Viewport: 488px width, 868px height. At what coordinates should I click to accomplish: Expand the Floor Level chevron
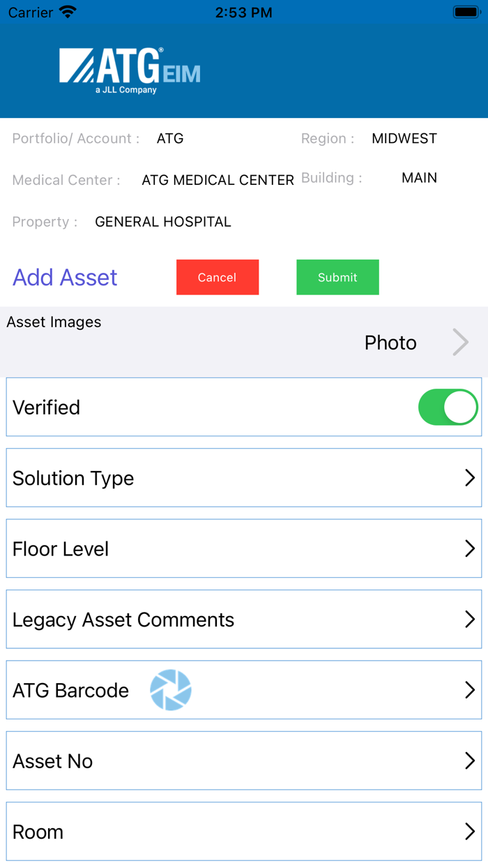coord(470,548)
